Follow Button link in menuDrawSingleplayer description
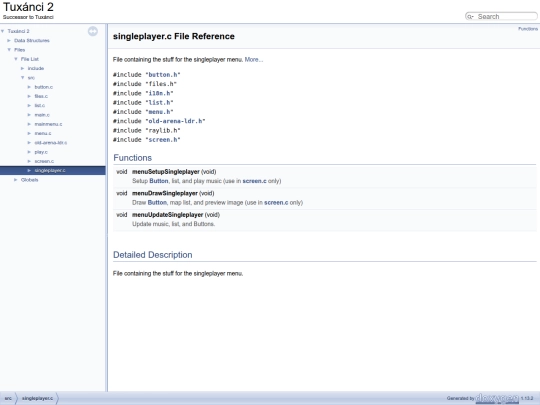Image resolution: width=540 pixels, height=405 pixels. [x=157, y=202]
